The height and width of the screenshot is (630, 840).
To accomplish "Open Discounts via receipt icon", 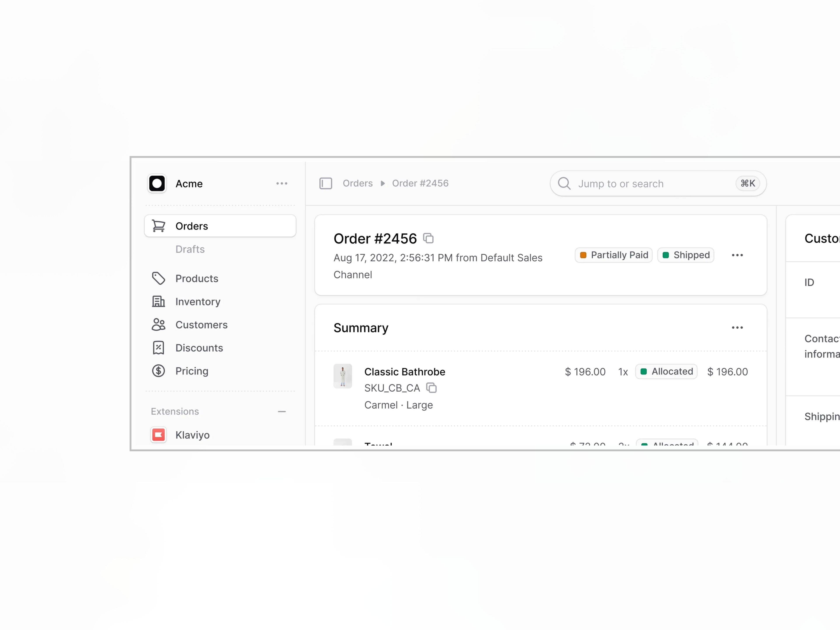I will pos(158,348).
